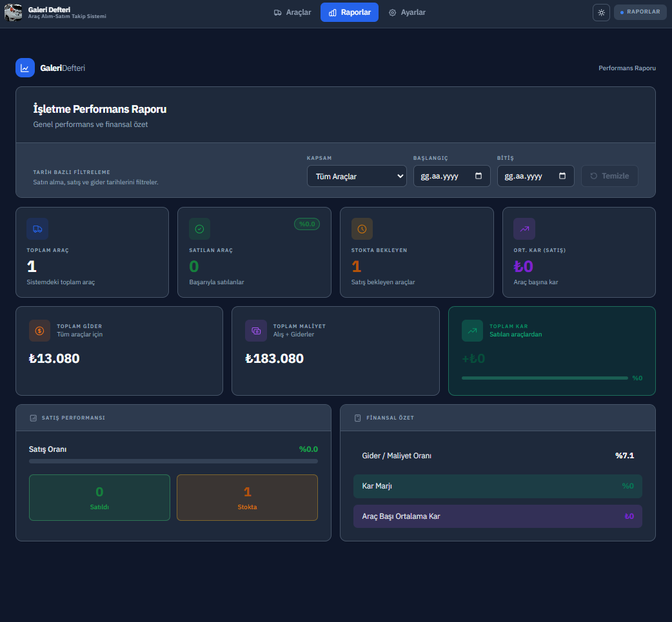Click the green trend icon on Toplam Kar
Image resolution: width=672 pixels, height=622 pixels.
point(472,331)
